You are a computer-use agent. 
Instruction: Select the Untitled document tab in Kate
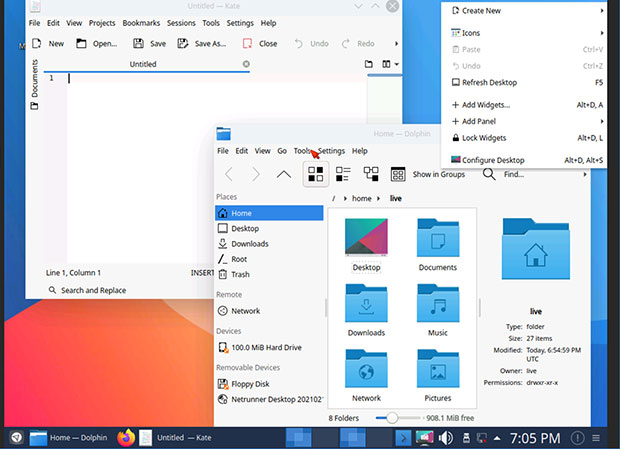tap(143, 64)
